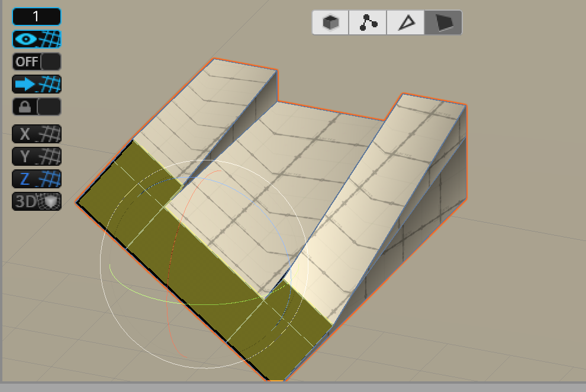Toggle the lock switch
This screenshot has width=586, height=392.
tap(37, 107)
